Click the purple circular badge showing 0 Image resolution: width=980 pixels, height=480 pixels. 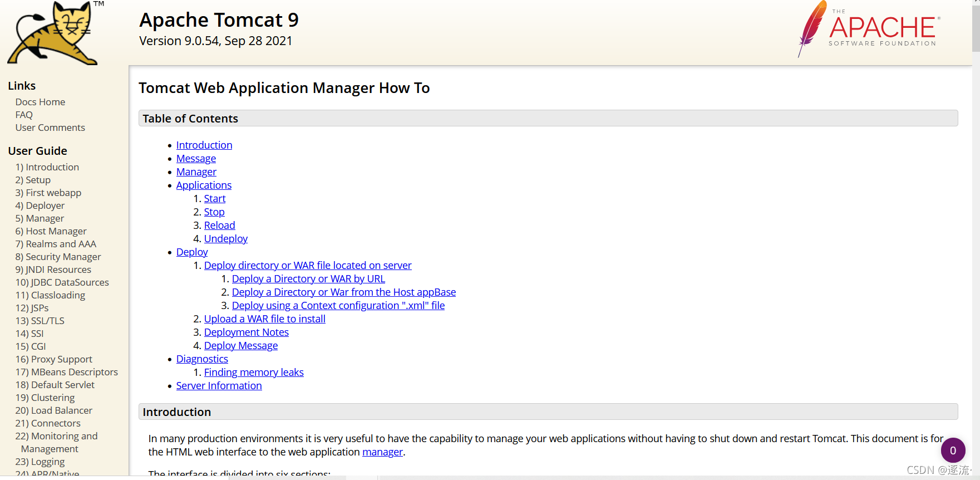pyautogui.click(x=953, y=450)
